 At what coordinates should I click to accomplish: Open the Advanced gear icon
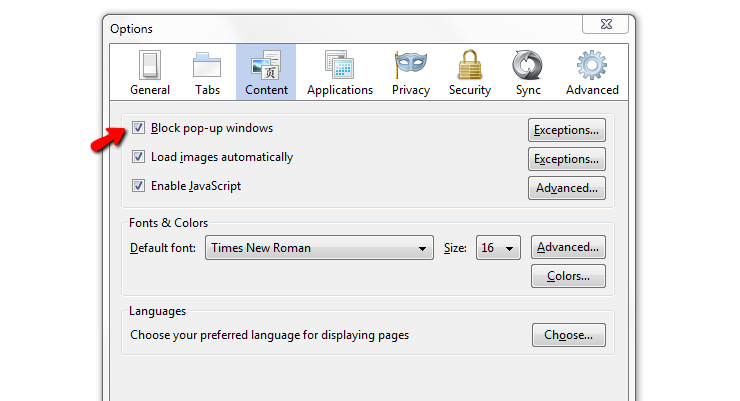[x=592, y=65]
